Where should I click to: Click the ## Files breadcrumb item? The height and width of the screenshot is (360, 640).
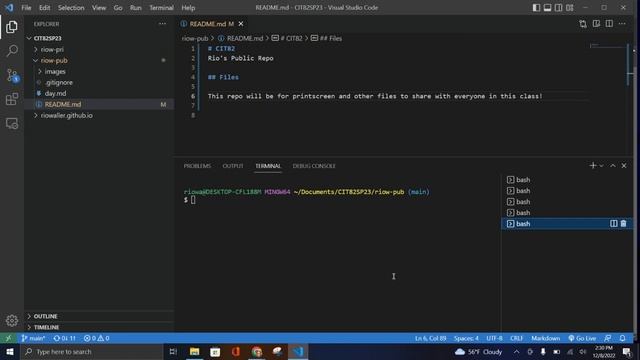[x=327, y=38]
